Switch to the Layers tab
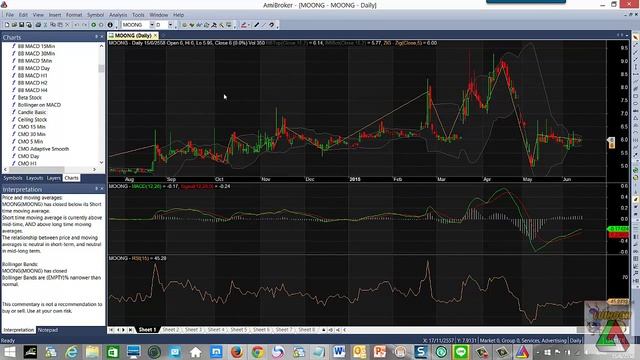 pos(53,178)
